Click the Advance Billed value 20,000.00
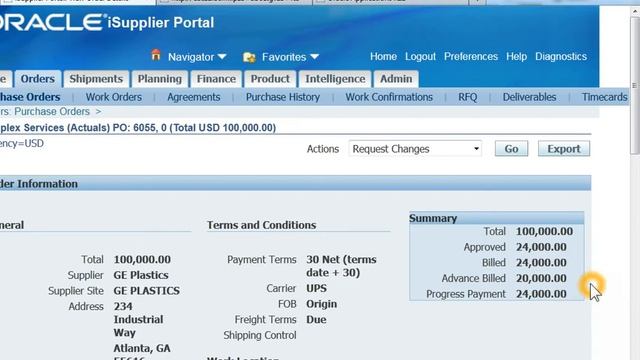Viewport: 640px width, 360px height. [x=541, y=278]
